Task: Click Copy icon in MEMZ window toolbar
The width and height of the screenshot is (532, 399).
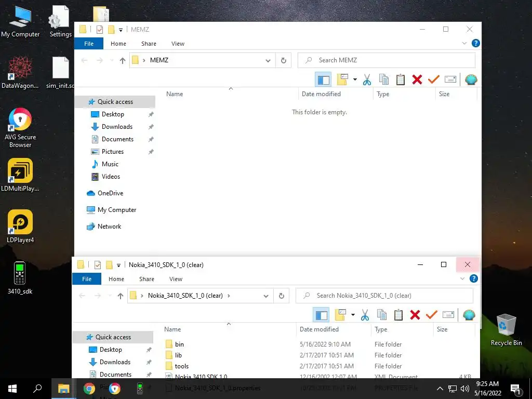Action: click(384, 79)
